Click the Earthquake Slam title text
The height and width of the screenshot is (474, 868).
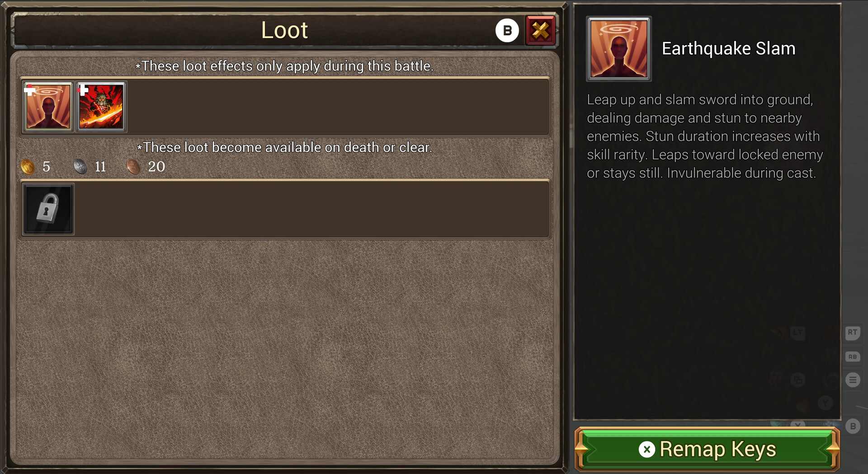click(x=728, y=48)
